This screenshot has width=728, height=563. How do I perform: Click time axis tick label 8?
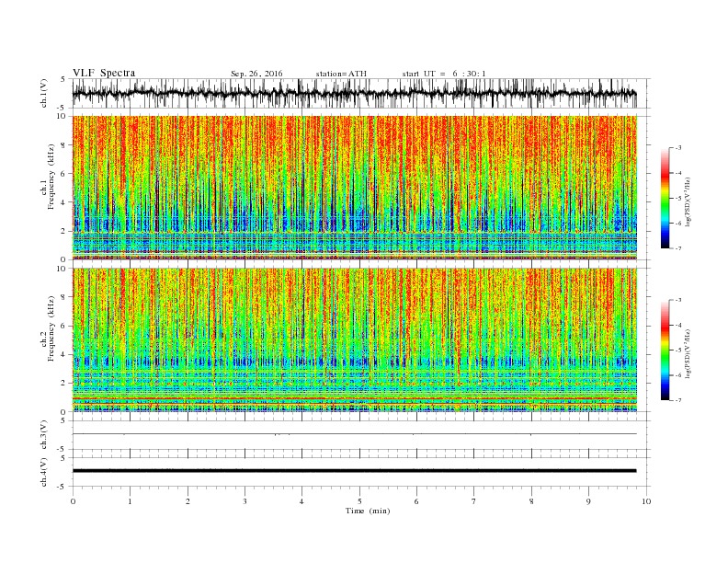pyautogui.click(x=531, y=501)
